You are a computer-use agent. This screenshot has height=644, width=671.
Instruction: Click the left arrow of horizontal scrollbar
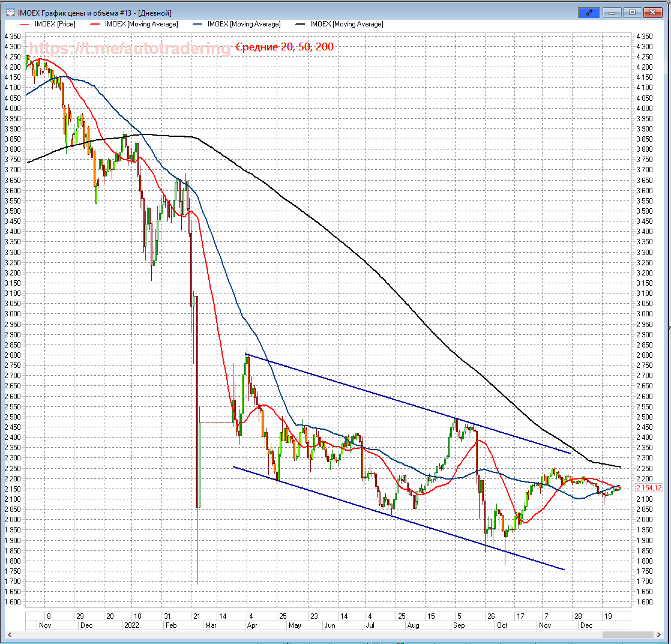8,634
